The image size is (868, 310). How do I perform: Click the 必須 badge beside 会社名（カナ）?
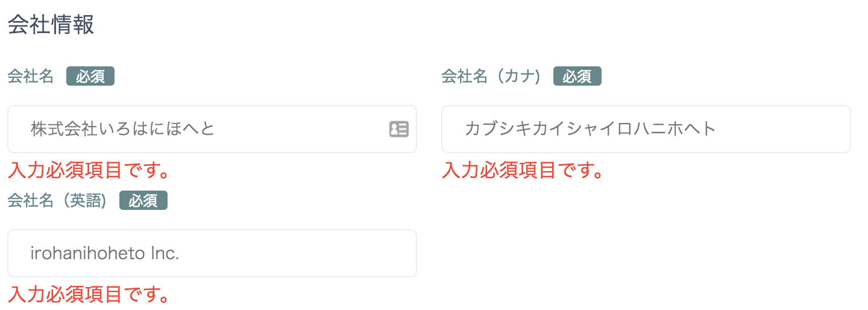coord(577,77)
